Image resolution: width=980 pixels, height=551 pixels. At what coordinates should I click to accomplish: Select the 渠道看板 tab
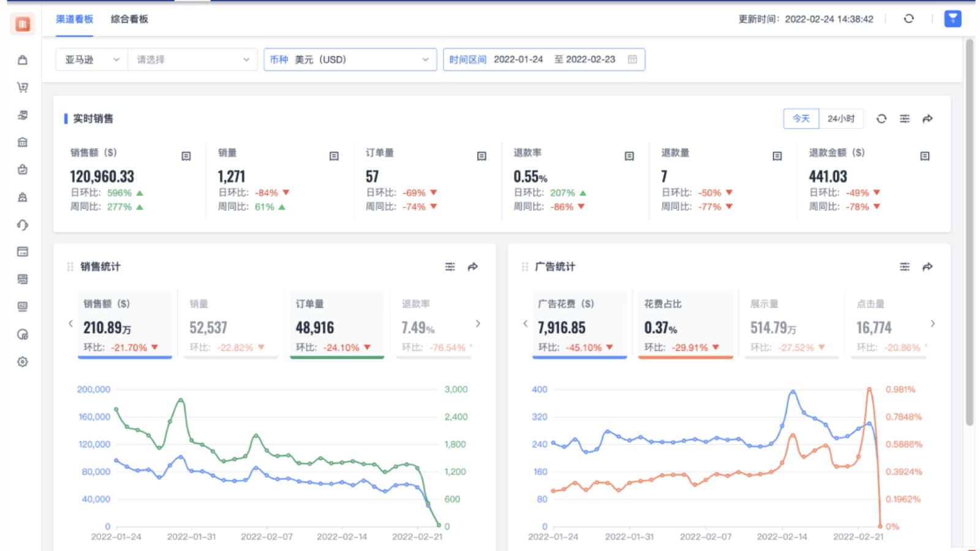(75, 19)
